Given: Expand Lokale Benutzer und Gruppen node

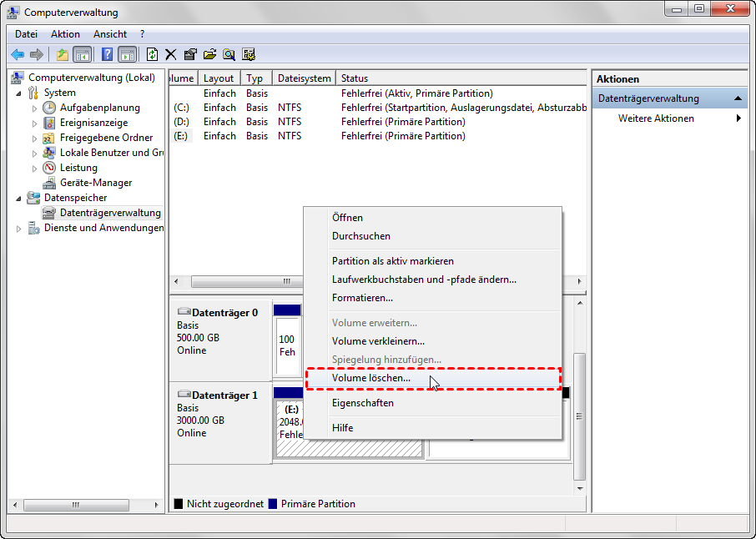Looking at the screenshot, I should click(x=34, y=153).
